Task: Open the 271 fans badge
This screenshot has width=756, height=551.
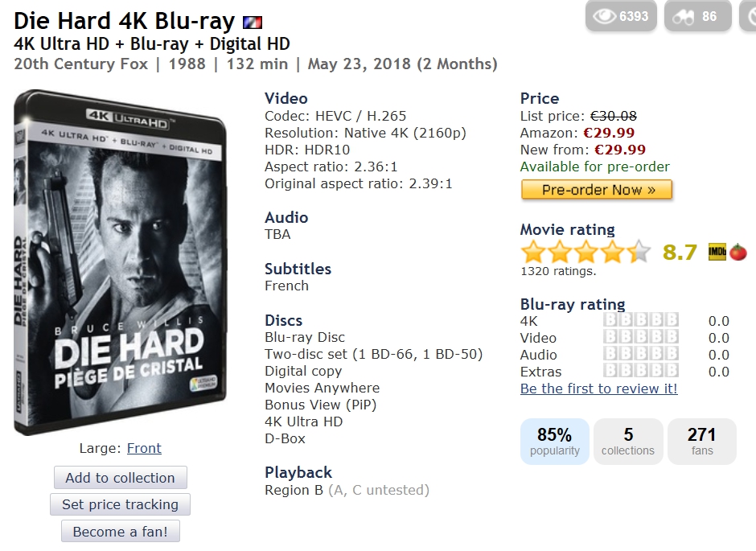Action: (702, 442)
